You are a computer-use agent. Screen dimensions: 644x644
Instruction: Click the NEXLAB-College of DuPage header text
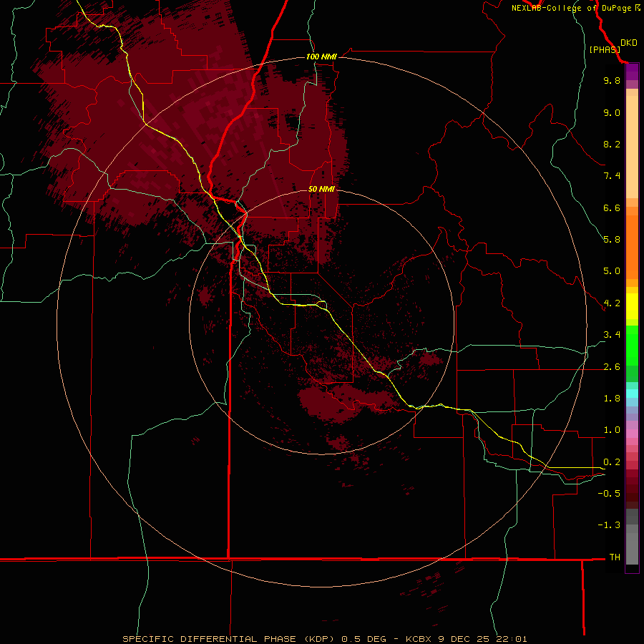[x=572, y=8]
